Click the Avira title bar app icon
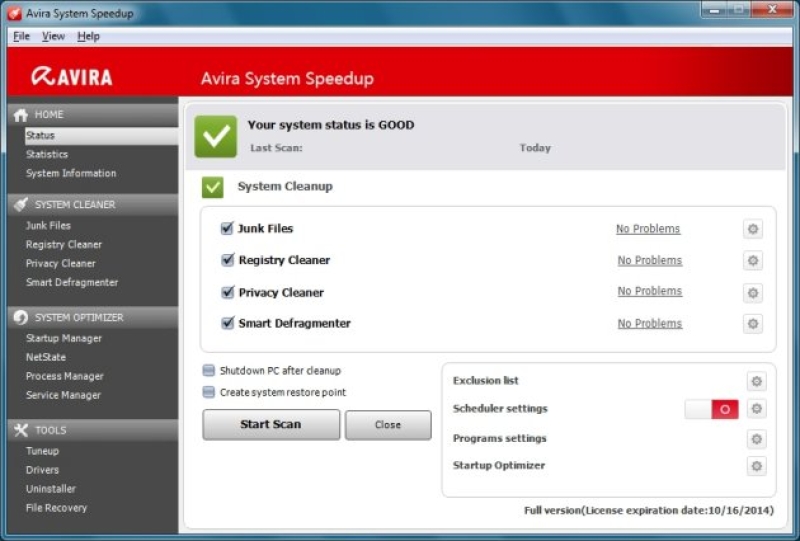 click(x=14, y=13)
